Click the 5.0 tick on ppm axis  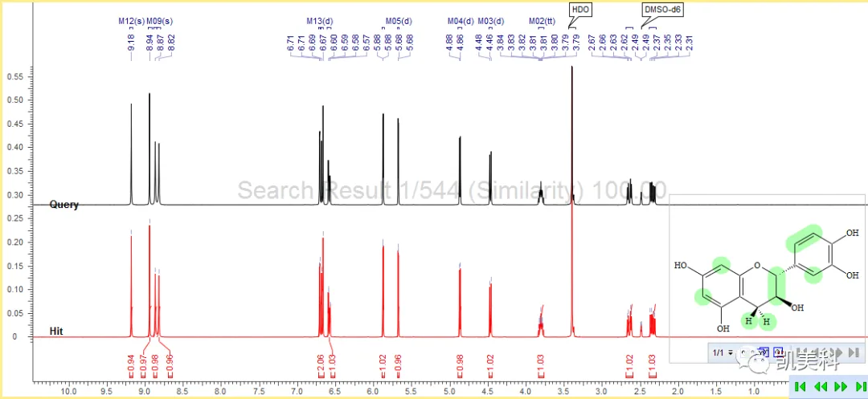pyautogui.click(x=449, y=391)
